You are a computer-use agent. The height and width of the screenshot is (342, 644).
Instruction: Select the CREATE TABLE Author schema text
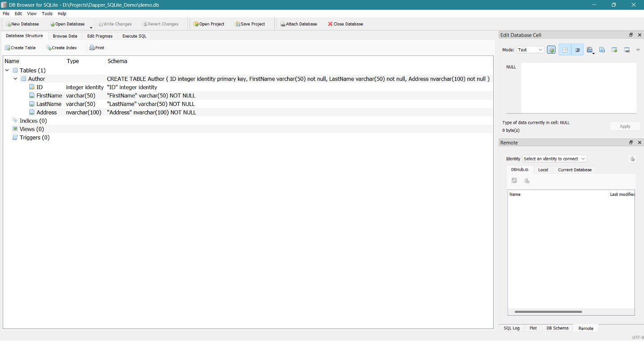(298, 79)
